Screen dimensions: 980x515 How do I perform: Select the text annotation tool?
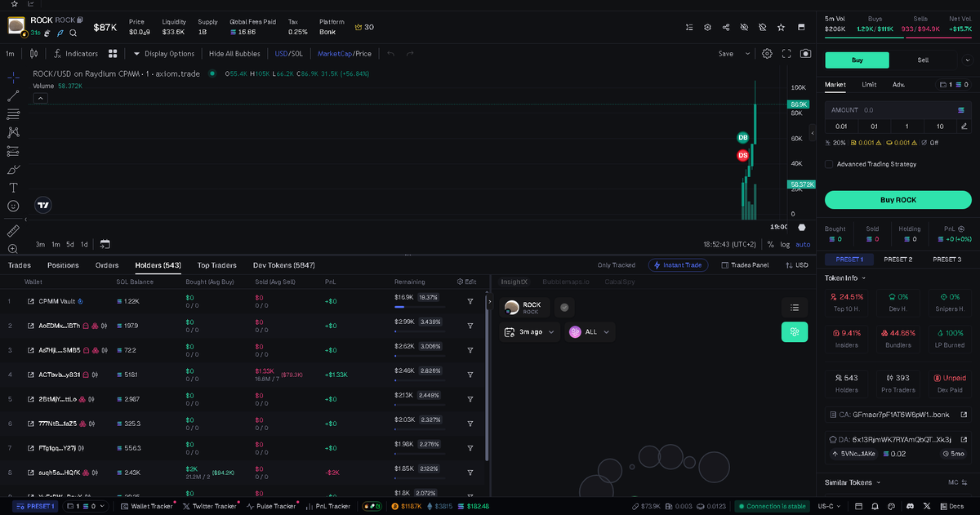point(13,188)
